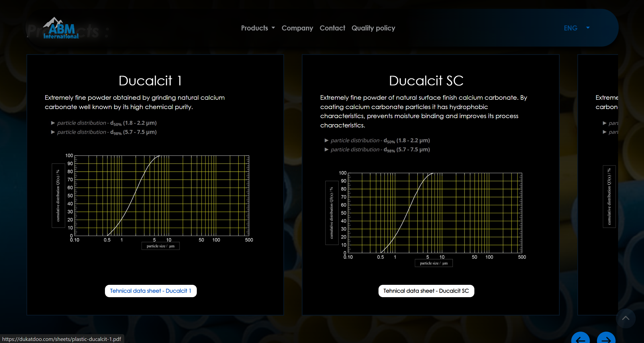Click Ducalcit 1 d50% bullet triangle
Screen dimensions: 644x343
(53, 123)
